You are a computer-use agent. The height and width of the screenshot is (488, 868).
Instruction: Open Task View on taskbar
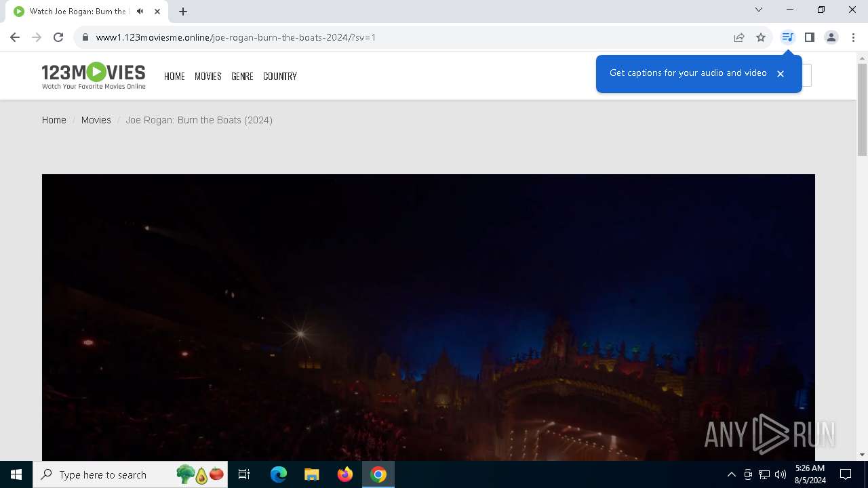click(x=244, y=474)
